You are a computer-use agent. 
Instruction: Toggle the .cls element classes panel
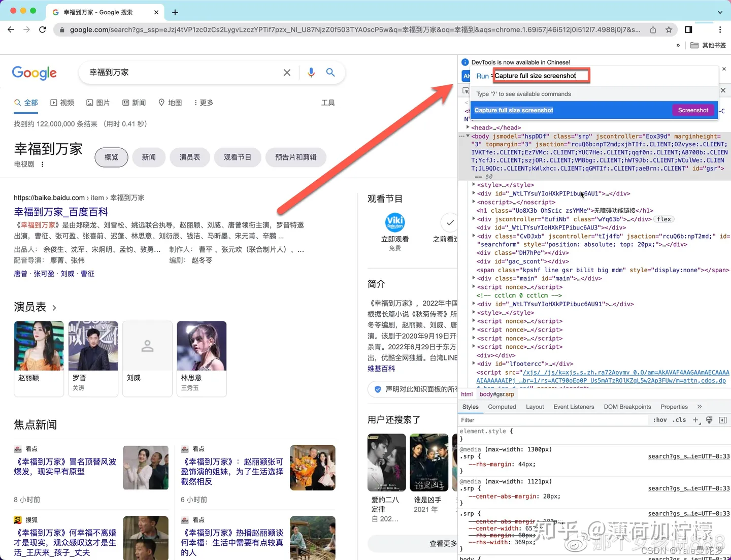coord(679,420)
